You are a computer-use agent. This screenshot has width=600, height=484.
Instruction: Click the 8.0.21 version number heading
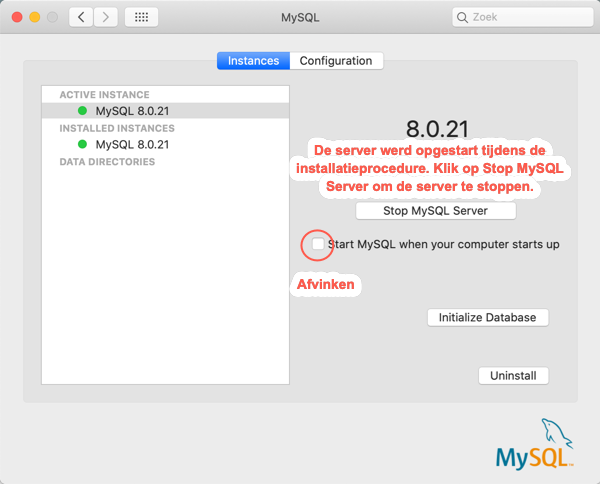[x=437, y=129]
